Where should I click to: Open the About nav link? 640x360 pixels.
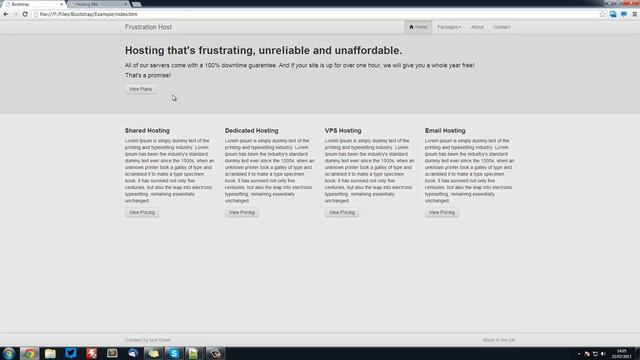pos(477,27)
